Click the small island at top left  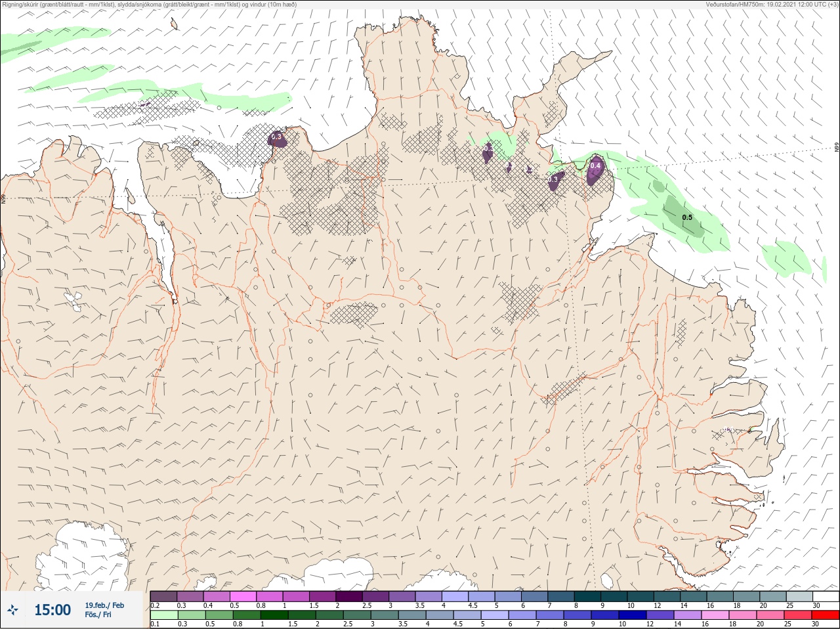click(x=174, y=24)
